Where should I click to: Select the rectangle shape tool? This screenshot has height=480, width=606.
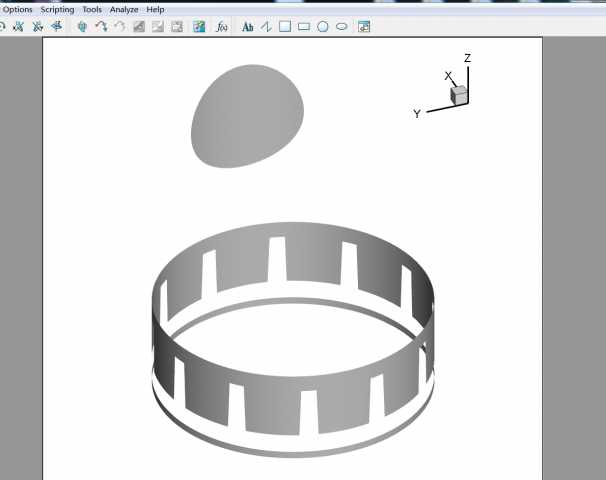304,27
